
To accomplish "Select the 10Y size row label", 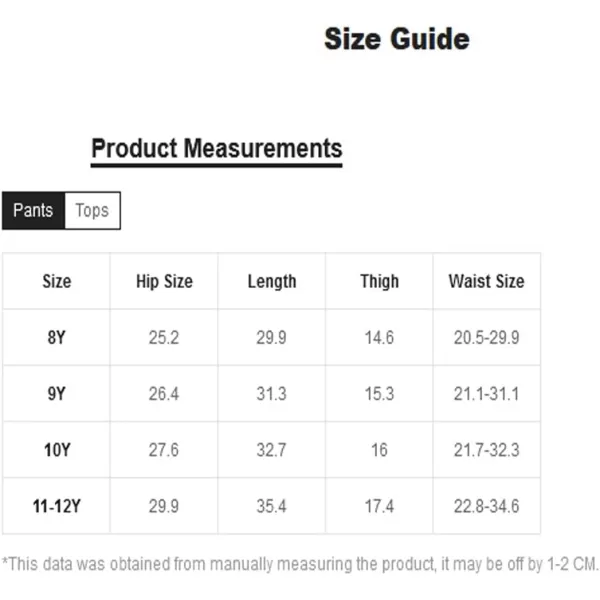I will tap(57, 449).
